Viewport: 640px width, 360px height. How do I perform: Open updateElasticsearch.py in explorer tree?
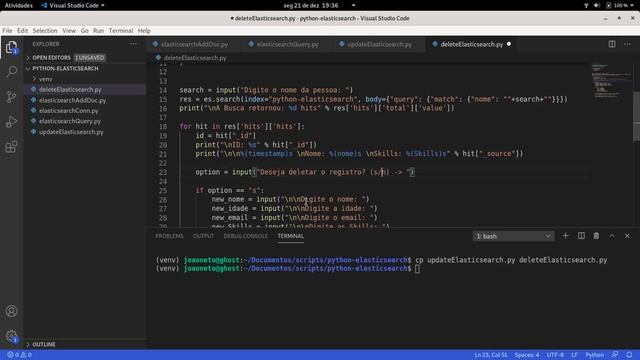tap(71, 132)
